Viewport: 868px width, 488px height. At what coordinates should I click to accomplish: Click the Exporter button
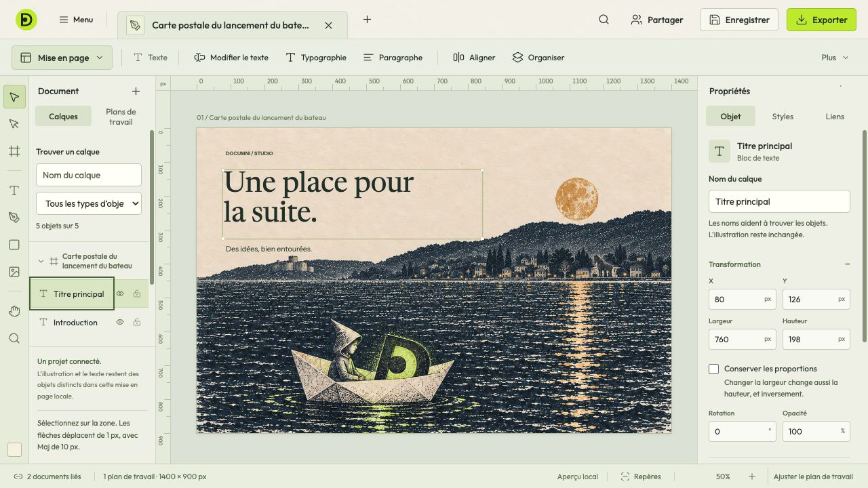click(821, 20)
